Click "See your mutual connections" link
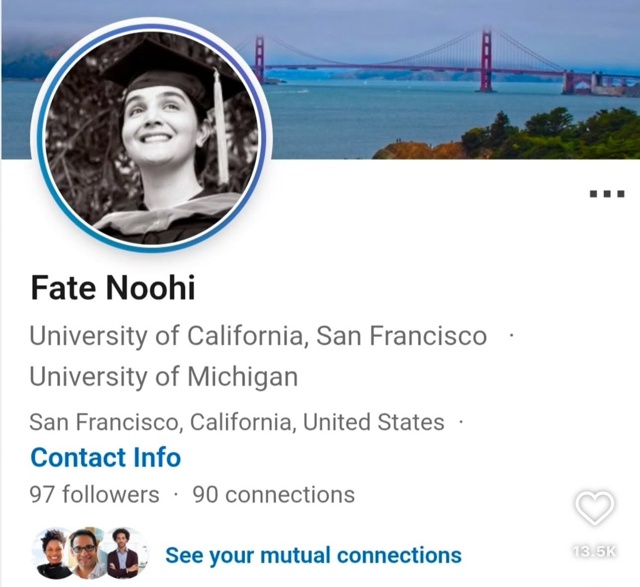The width and height of the screenshot is (640, 587). [x=313, y=555]
